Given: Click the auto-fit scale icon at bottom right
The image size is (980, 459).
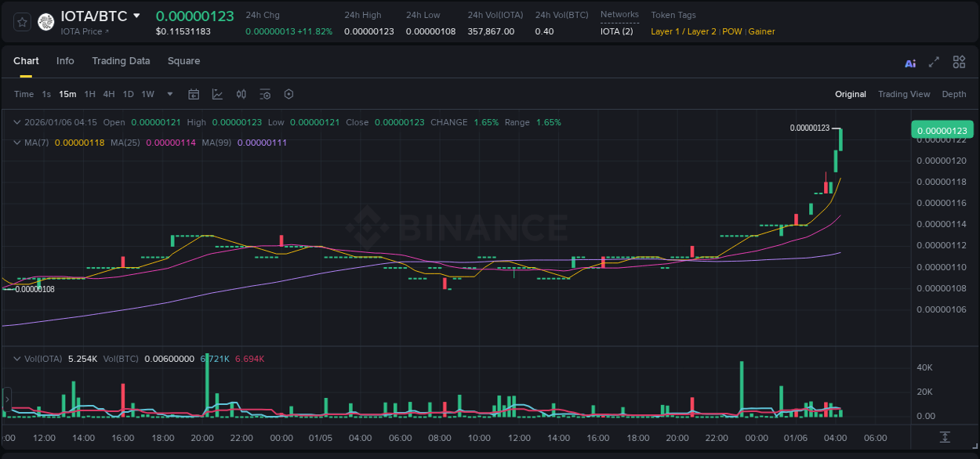Looking at the screenshot, I should pyautogui.click(x=946, y=437).
